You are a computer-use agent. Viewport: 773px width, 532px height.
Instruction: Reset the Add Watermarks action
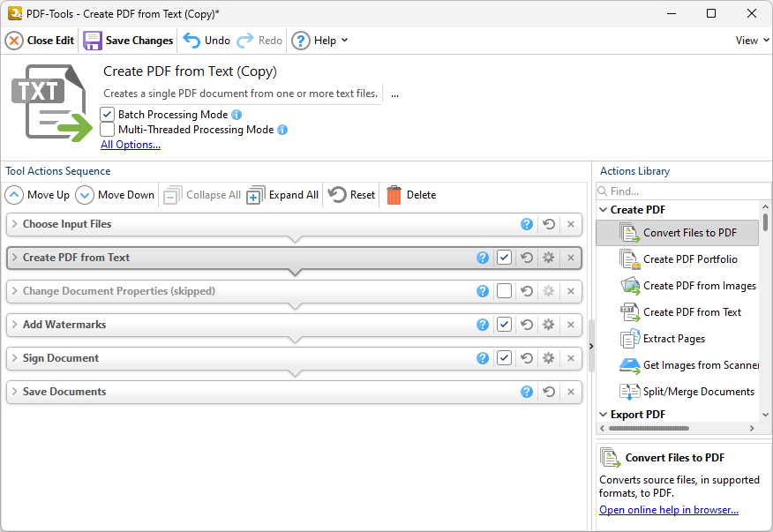527,325
